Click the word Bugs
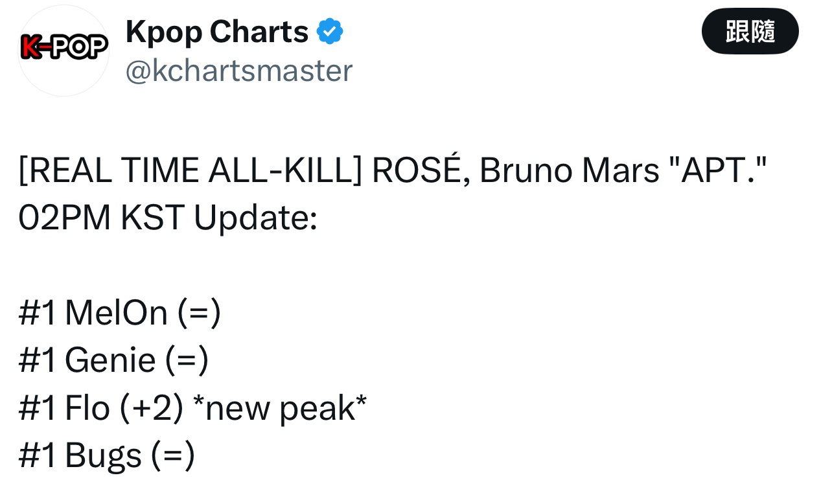Viewport: 832px width, 504px height. [x=103, y=455]
